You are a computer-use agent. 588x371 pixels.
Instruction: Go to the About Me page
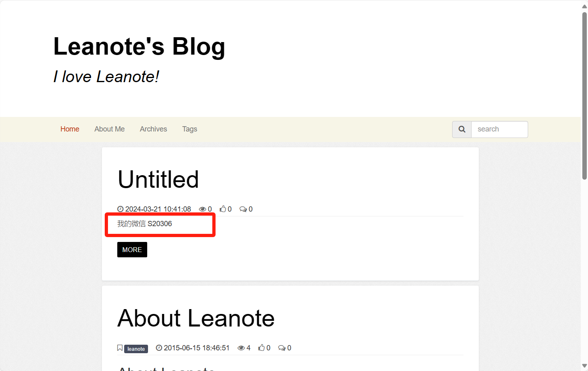(x=110, y=129)
